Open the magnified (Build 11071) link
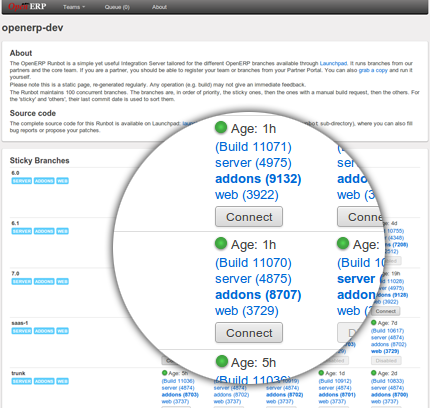This screenshot has height=408, width=430. 253,147
